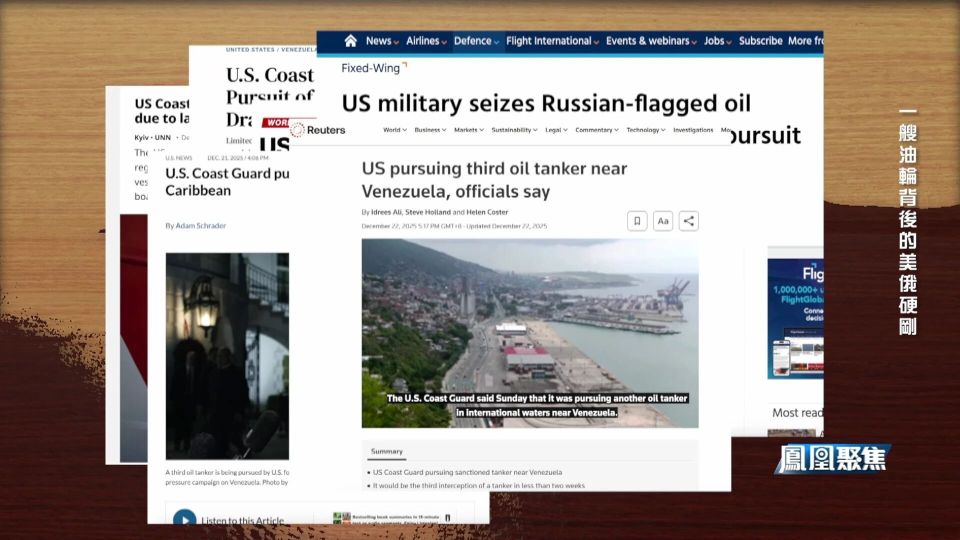Click author Idrees Ali

[x=386, y=212]
